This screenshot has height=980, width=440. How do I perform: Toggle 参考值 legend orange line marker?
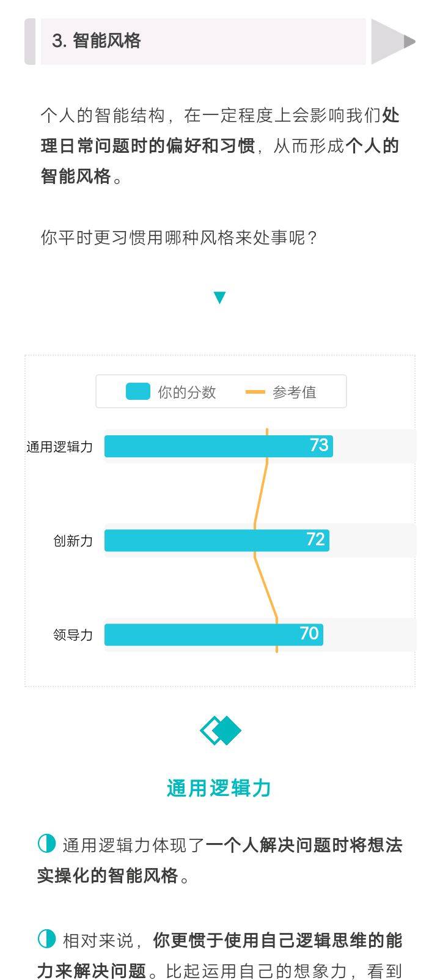[255, 392]
